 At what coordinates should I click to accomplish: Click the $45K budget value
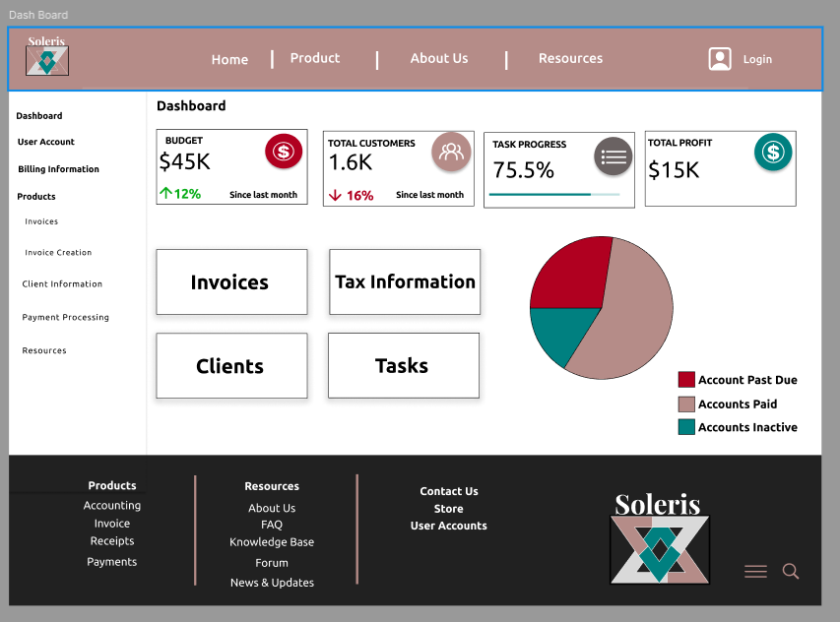pos(185,161)
